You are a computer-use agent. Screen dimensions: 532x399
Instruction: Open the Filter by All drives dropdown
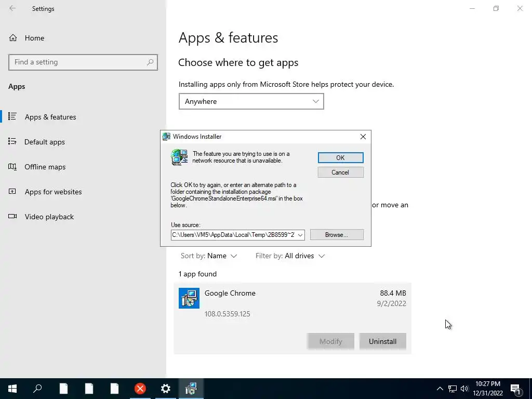click(290, 256)
